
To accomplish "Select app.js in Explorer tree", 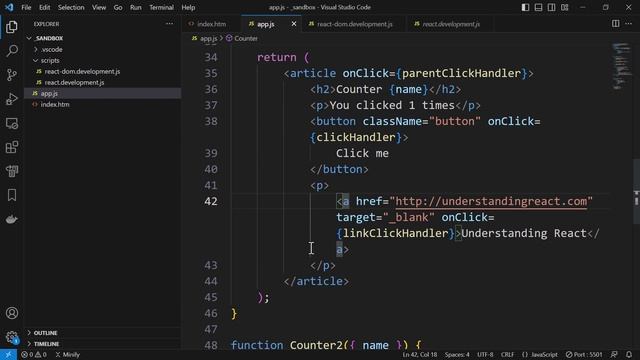I will tap(49, 93).
